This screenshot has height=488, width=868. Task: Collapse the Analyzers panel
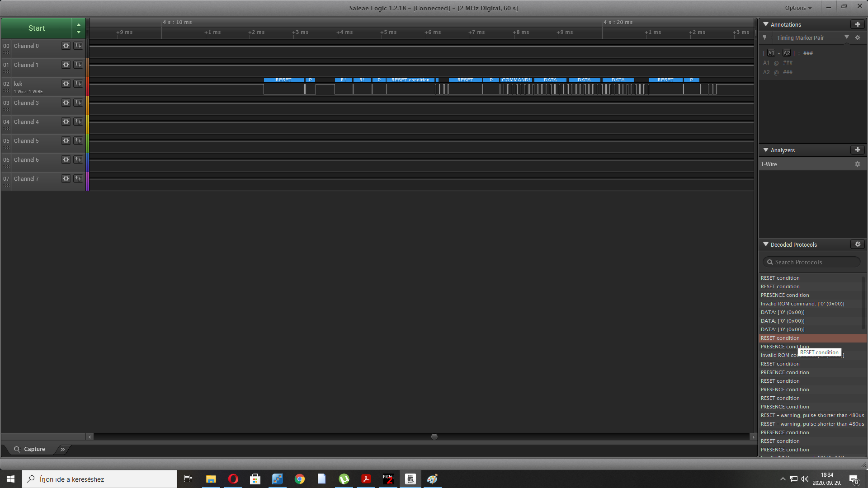coord(766,150)
